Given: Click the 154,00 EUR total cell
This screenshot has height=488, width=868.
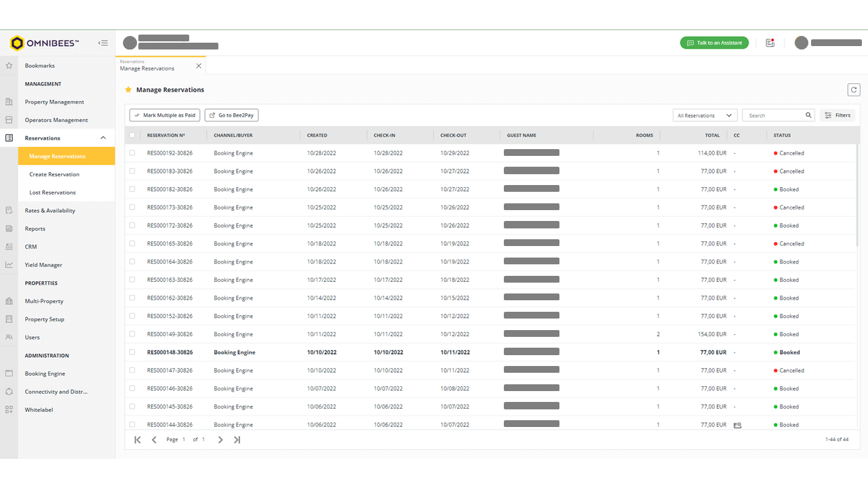Looking at the screenshot, I should [713, 334].
